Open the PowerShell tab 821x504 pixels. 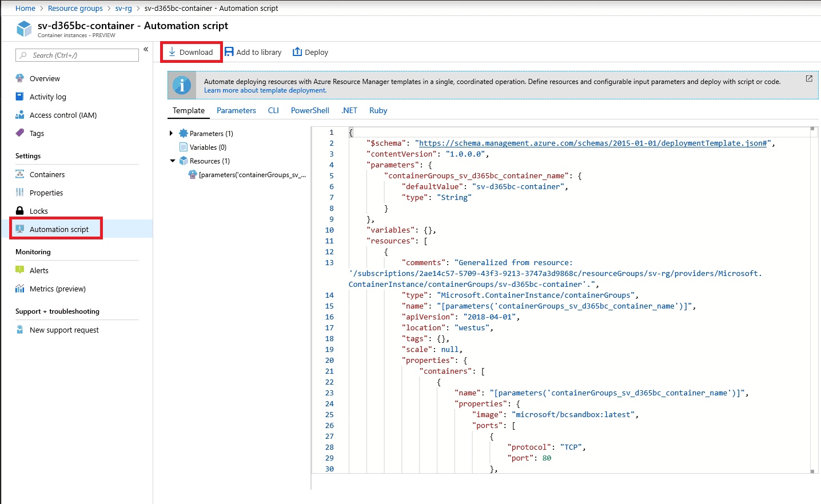pos(310,110)
